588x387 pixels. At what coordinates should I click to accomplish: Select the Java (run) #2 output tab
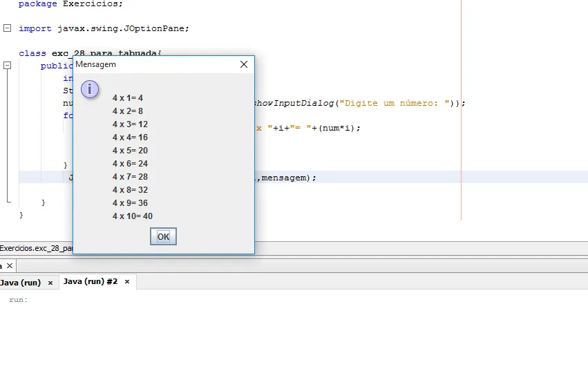pos(91,281)
